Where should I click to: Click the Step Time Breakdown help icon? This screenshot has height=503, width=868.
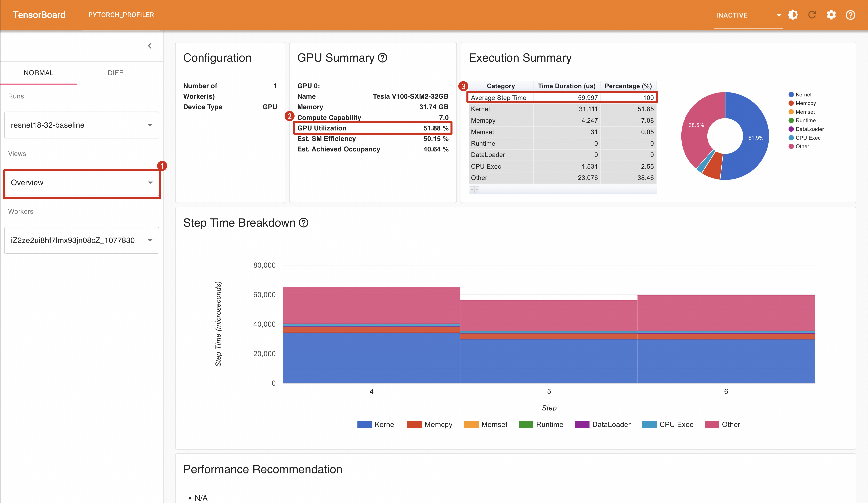303,223
